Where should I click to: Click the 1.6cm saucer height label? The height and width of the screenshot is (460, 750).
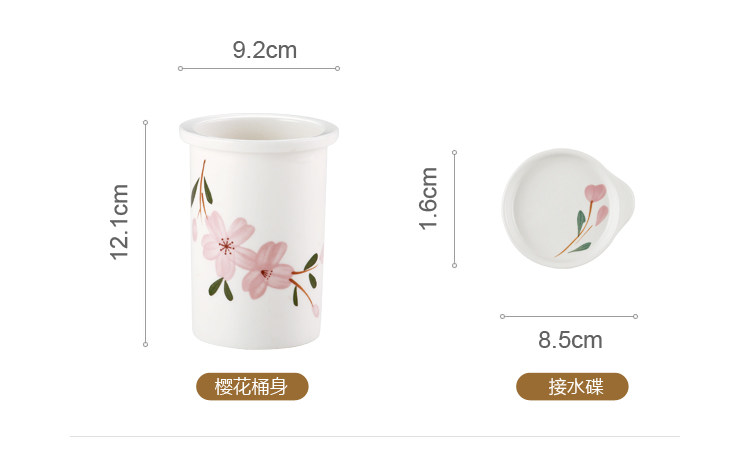[428, 199]
